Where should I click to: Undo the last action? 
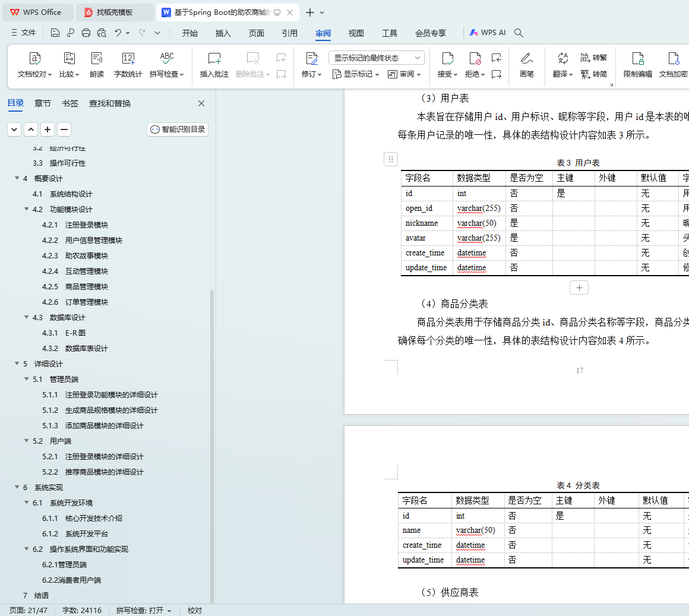[x=118, y=33]
